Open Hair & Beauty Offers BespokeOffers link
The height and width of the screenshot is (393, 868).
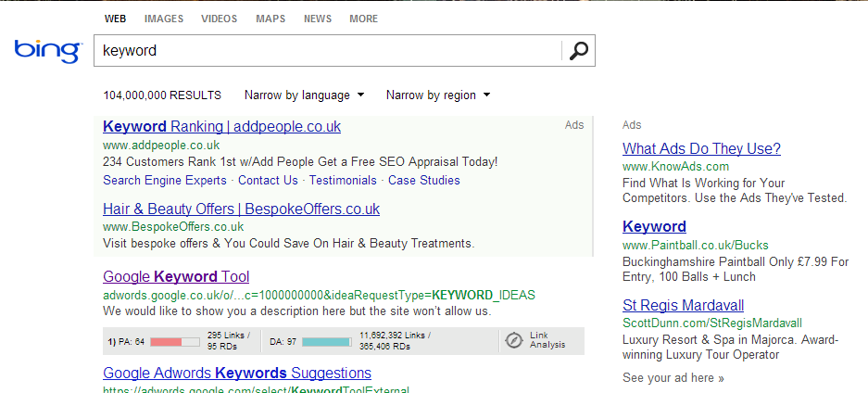[242, 209]
